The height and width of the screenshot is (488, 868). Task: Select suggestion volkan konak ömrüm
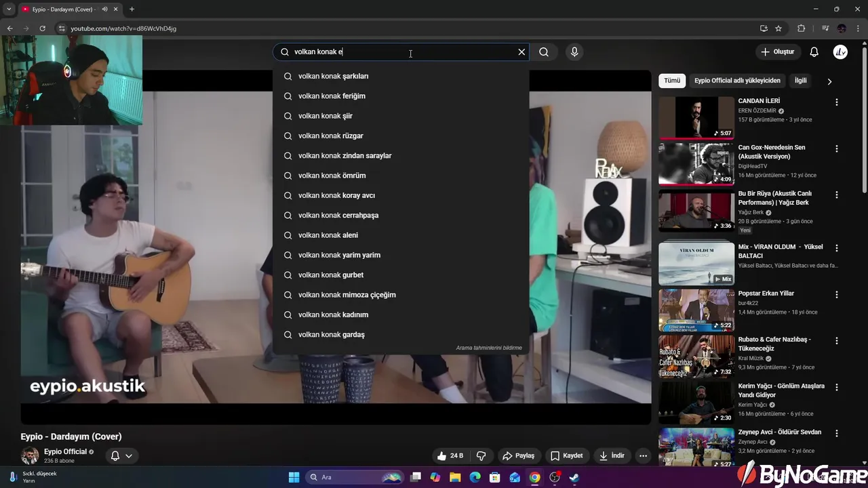point(401,176)
